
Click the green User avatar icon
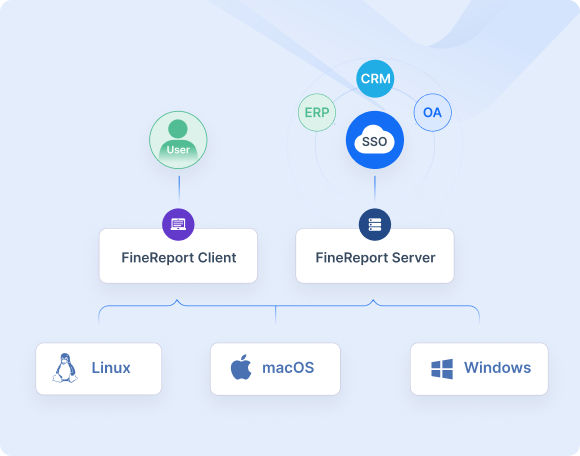178,140
